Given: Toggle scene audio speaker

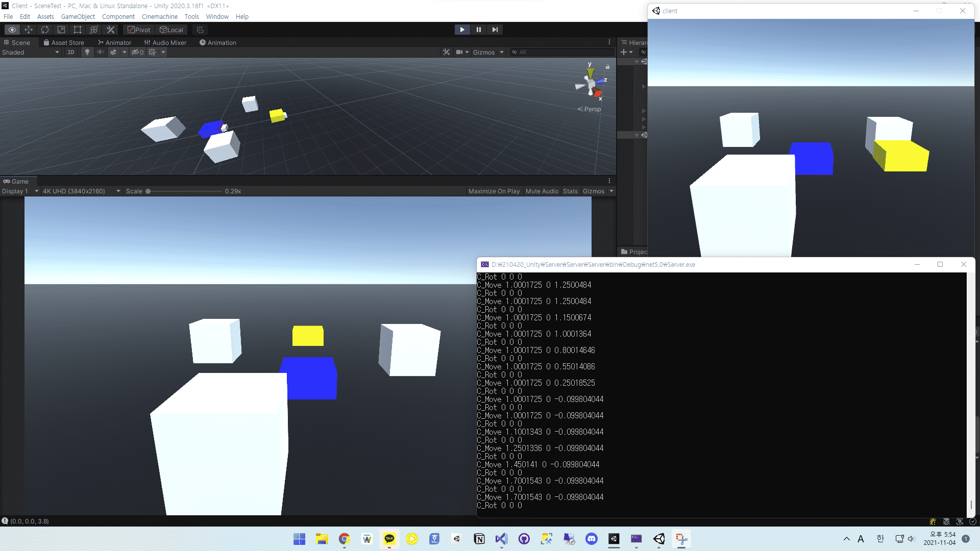Looking at the screenshot, I should click(x=101, y=52).
